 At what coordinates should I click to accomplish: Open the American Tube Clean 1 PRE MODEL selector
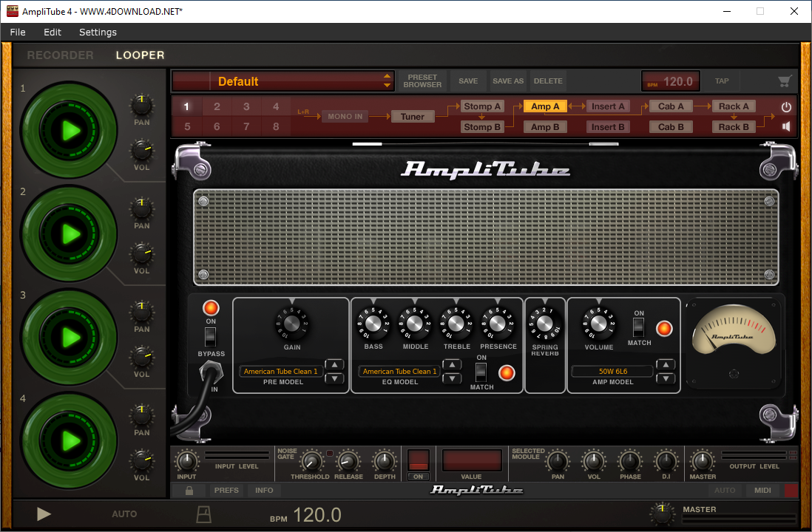281,371
